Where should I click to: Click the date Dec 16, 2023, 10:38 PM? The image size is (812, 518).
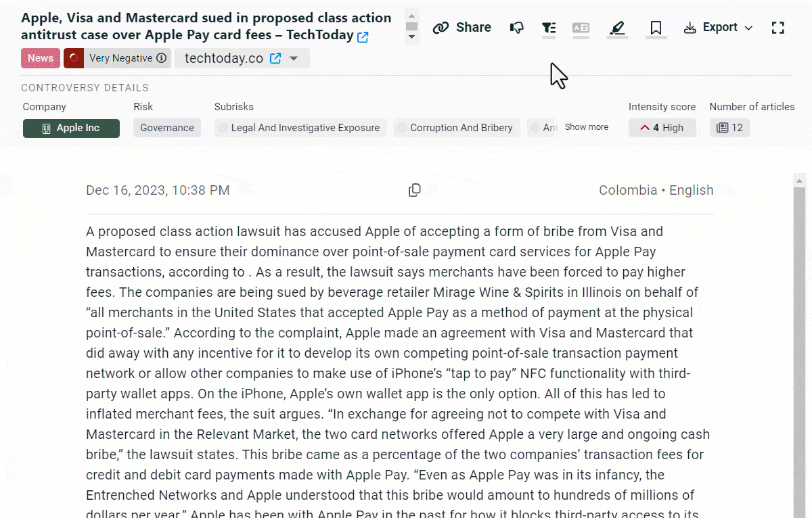[158, 191]
